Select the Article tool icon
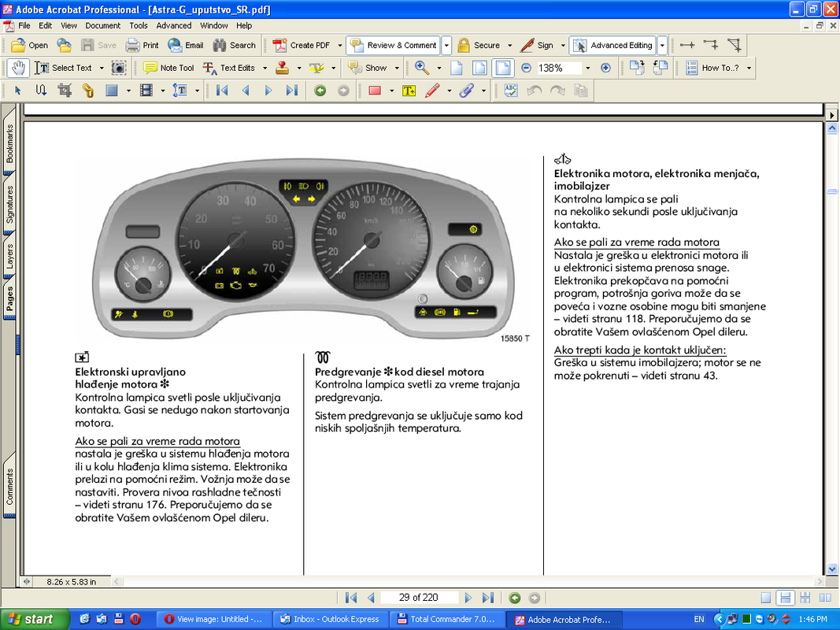The width and height of the screenshot is (840, 630). point(41,91)
